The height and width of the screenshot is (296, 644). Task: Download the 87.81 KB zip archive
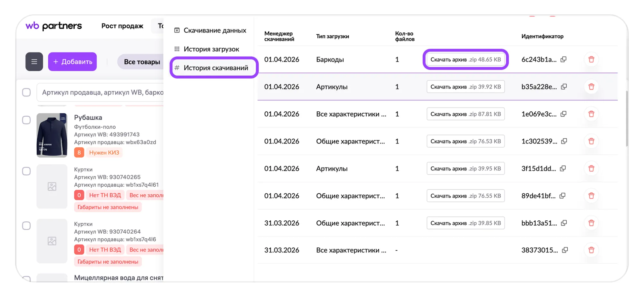(466, 114)
